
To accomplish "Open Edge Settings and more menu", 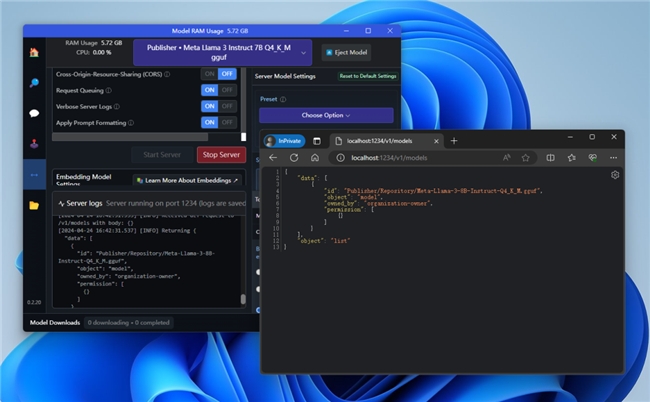I will pyautogui.click(x=614, y=157).
